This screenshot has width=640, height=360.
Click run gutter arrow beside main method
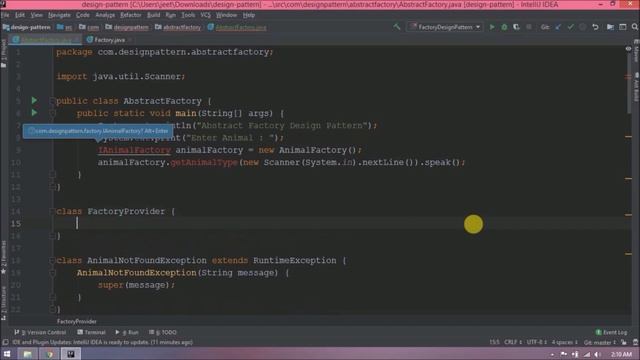(x=34, y=113)
